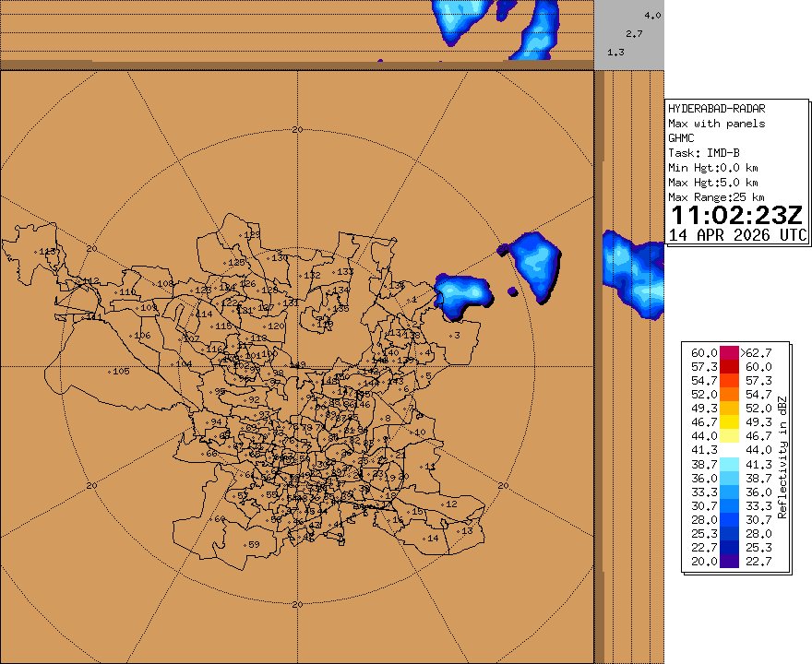
Task: Click ward 105 label on the map
Action: coord(121,371)
